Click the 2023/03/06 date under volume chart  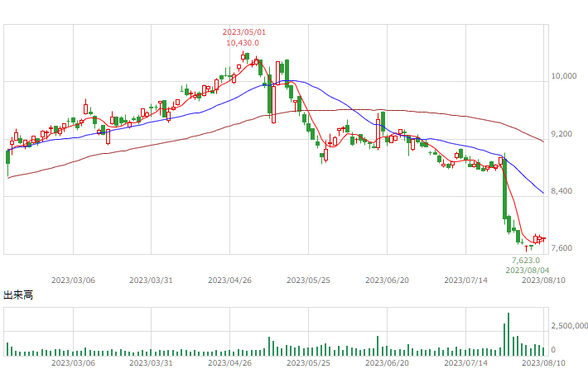73,363
